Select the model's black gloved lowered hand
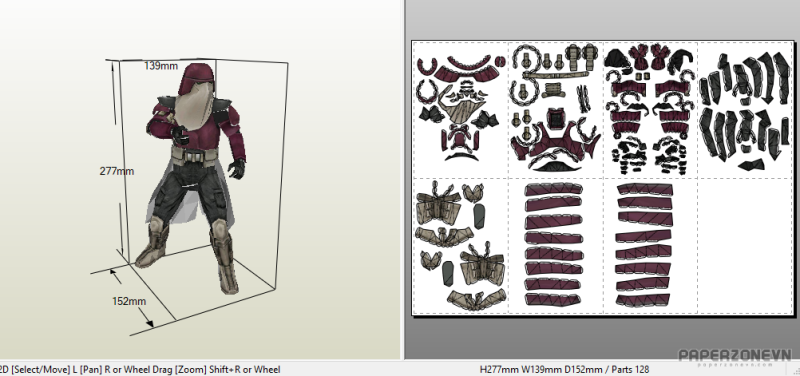Screen dimensions: 800x376 [x=237, y=168]
